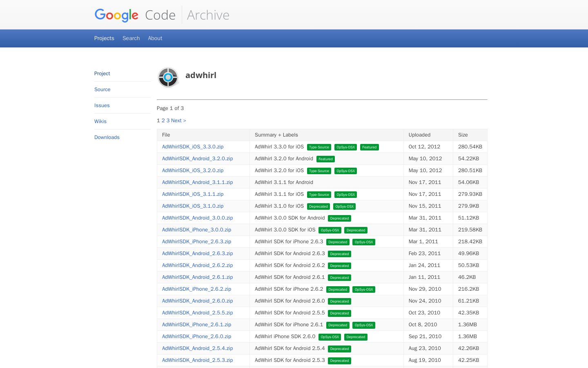Image resolution: width=588 pixels, height=368 pixels.
Task: Select the AdWhirlSDK_iOS_3.1.1.zip link
Action: pyautogui.click(x=193, y=194)
